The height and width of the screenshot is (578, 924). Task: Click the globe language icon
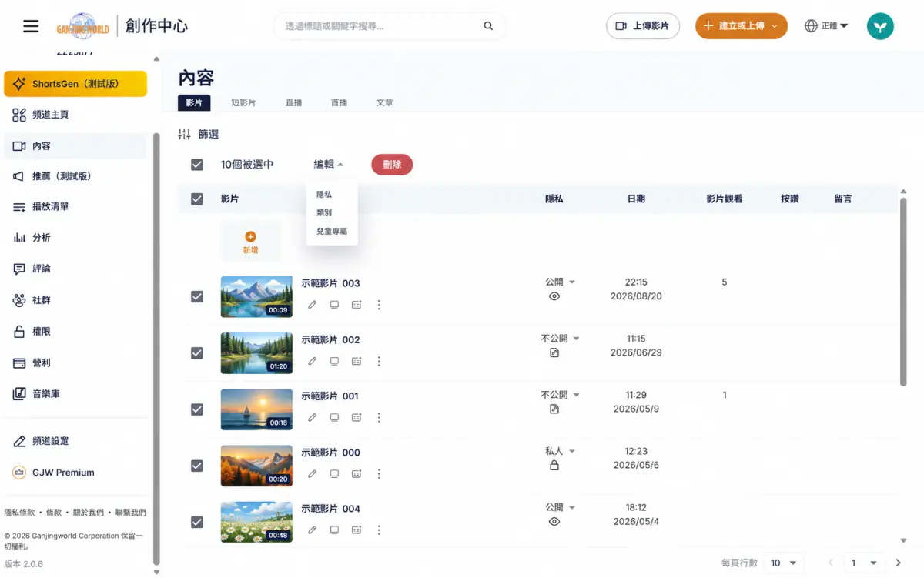coord(811,26)
